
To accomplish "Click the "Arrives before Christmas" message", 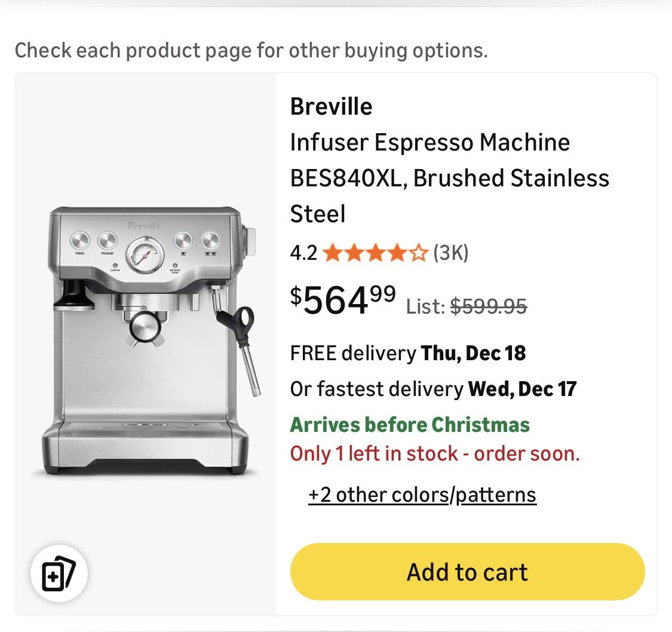I will pyautogui.click(x=410, y=425).
